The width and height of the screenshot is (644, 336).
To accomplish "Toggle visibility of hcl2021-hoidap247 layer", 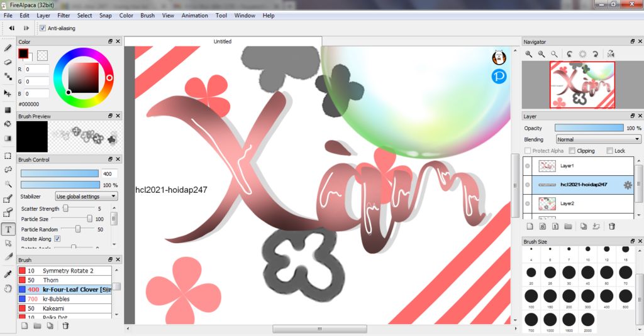I will coord(528,185).
